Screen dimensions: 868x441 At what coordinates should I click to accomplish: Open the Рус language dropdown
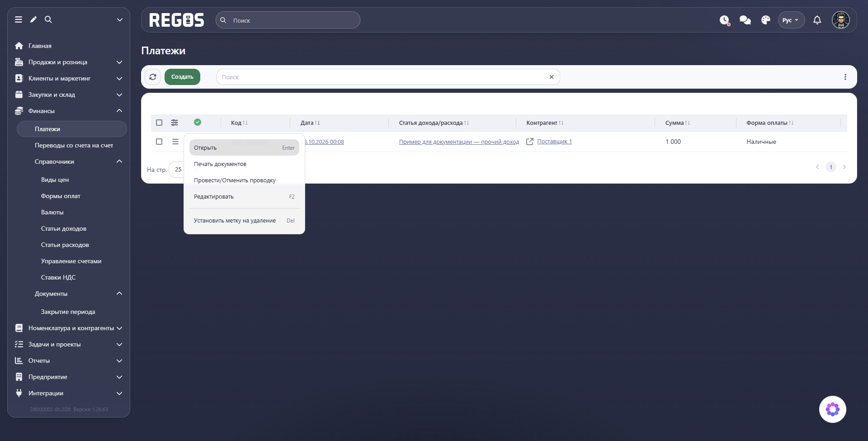coord(791,20)
